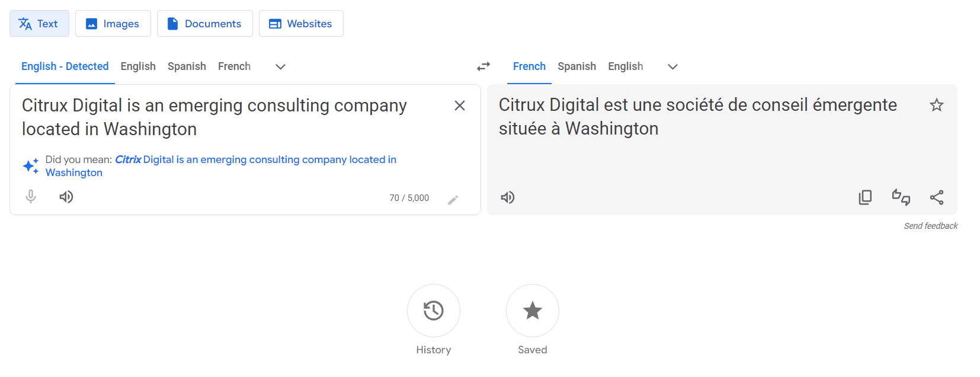This screenshot has width=980, height=377.
Task: Clear the source text with the X
Action: coord(460,106)
